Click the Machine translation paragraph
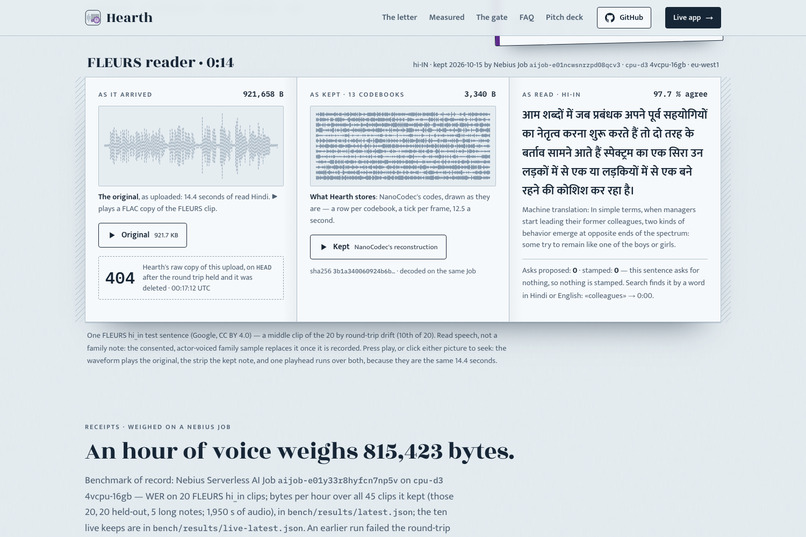 [x=609, y=227]
